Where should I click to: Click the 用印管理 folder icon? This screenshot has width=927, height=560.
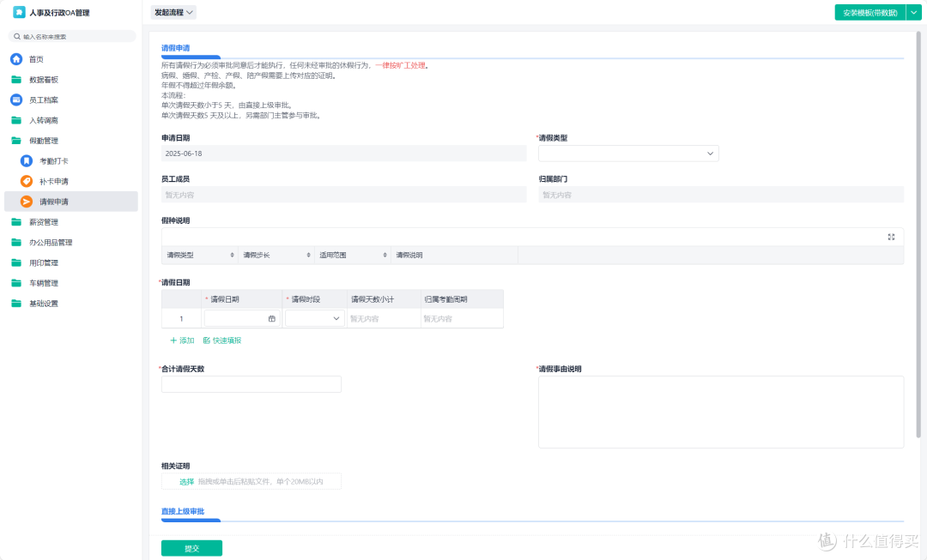(x=16, y=263)
